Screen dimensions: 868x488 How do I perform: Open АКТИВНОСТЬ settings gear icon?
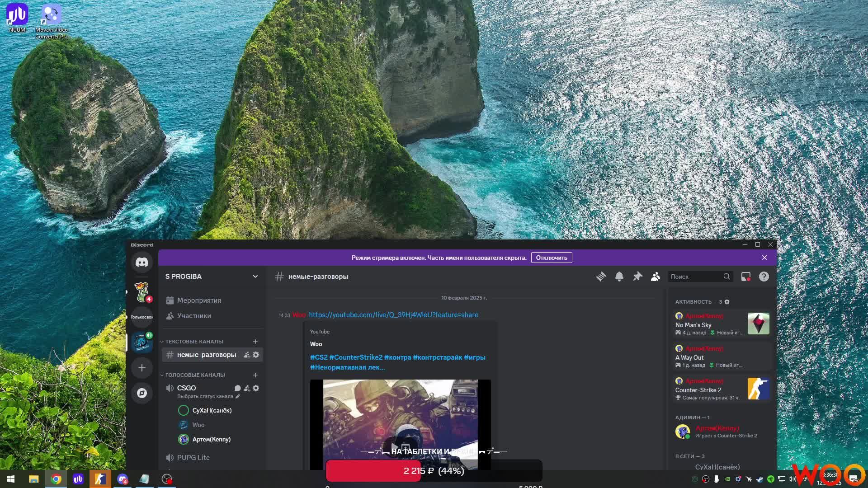point(727,302)
